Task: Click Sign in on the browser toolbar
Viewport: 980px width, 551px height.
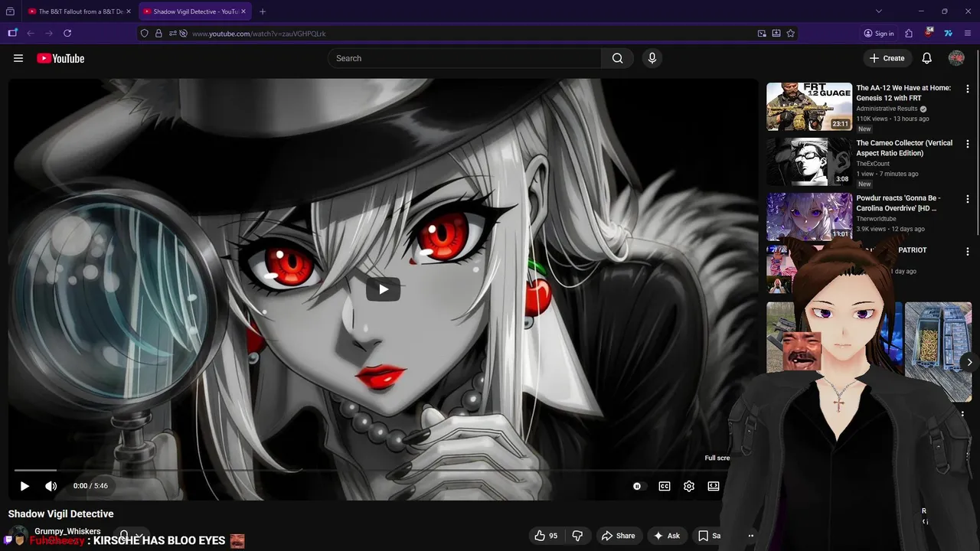Action: (x=879, y=34)
